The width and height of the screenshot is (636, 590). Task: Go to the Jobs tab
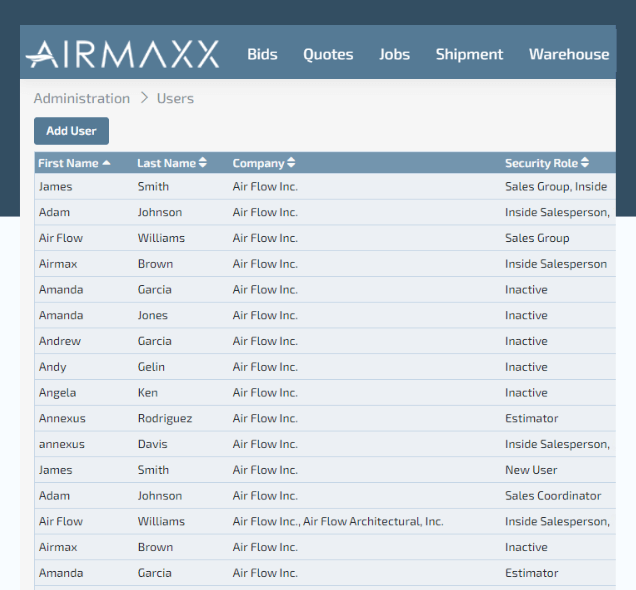point(394,55)
